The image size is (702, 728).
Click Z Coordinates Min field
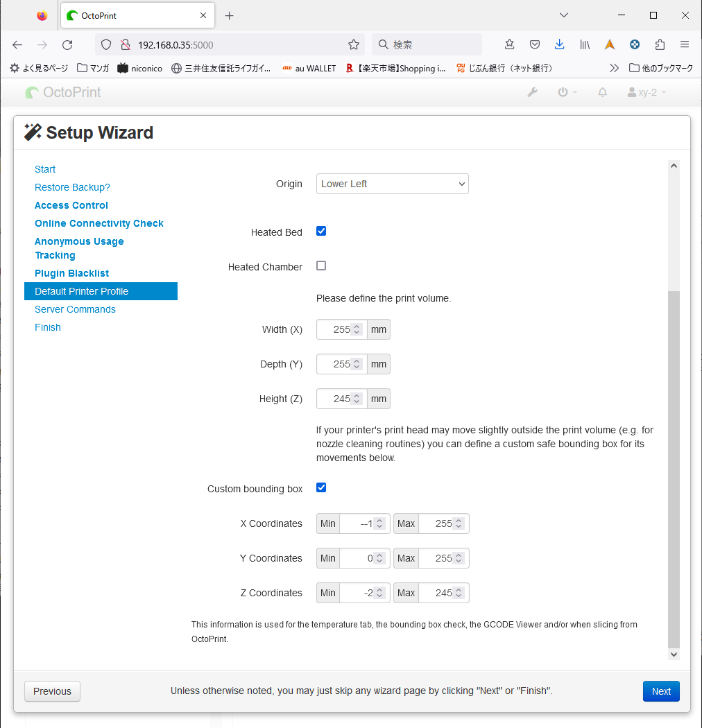[x=365, y=593]
